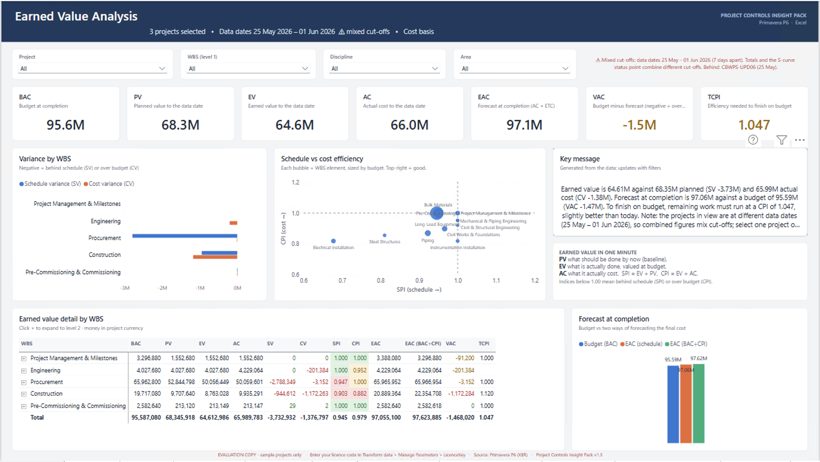This screenshot has height=462, width=820.
Task: Click the Total EAC (BAC÷CPI) cell 97,623,885
Action: pos(427,418)
